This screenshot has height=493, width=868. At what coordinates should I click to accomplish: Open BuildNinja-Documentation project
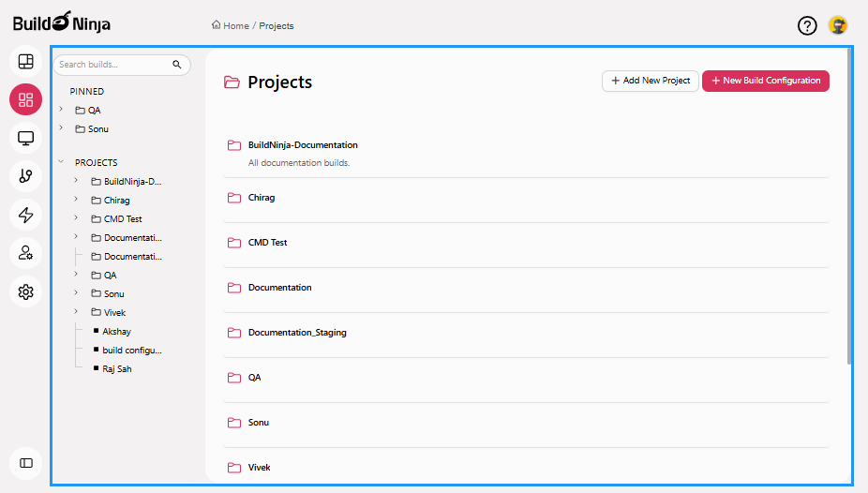tap(303, 145)
